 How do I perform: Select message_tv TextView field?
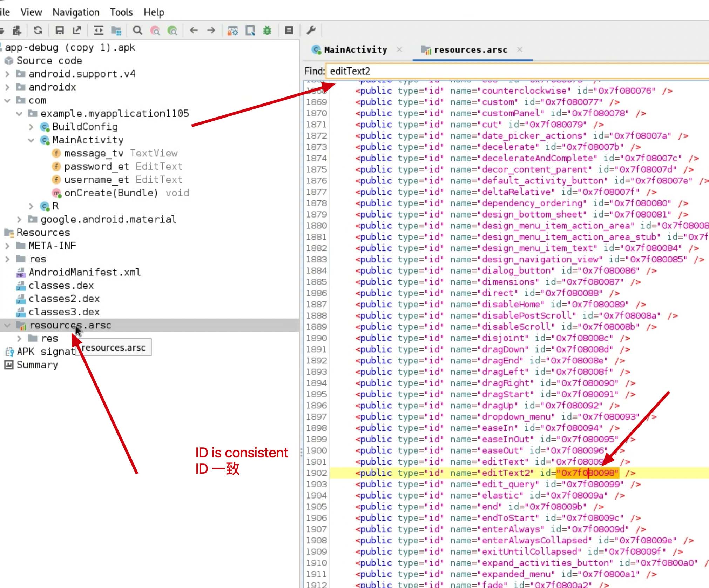(121, 153)
